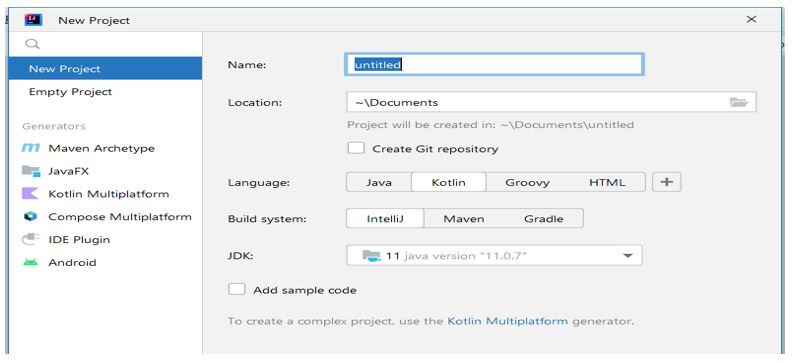Click the Location path field

pos(551,103)
